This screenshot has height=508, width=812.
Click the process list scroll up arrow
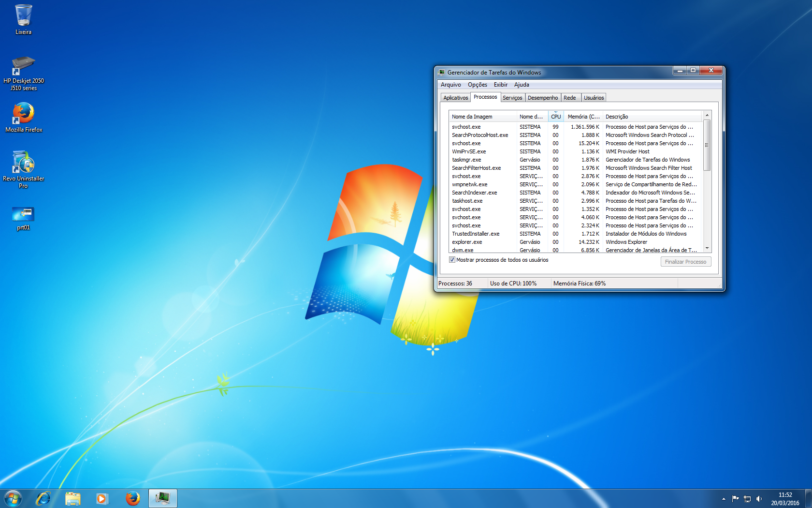(707, 115)
